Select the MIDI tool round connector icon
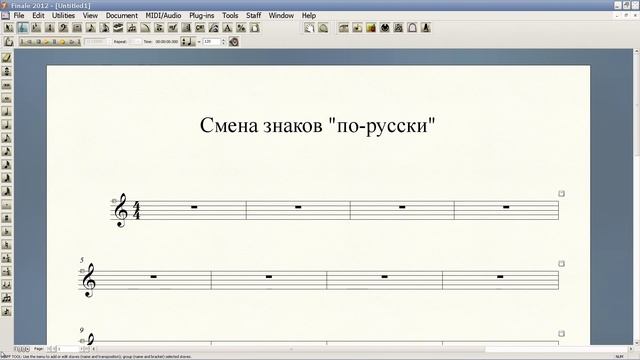Screen dimensions: 640x360 [x=384, y=28]
